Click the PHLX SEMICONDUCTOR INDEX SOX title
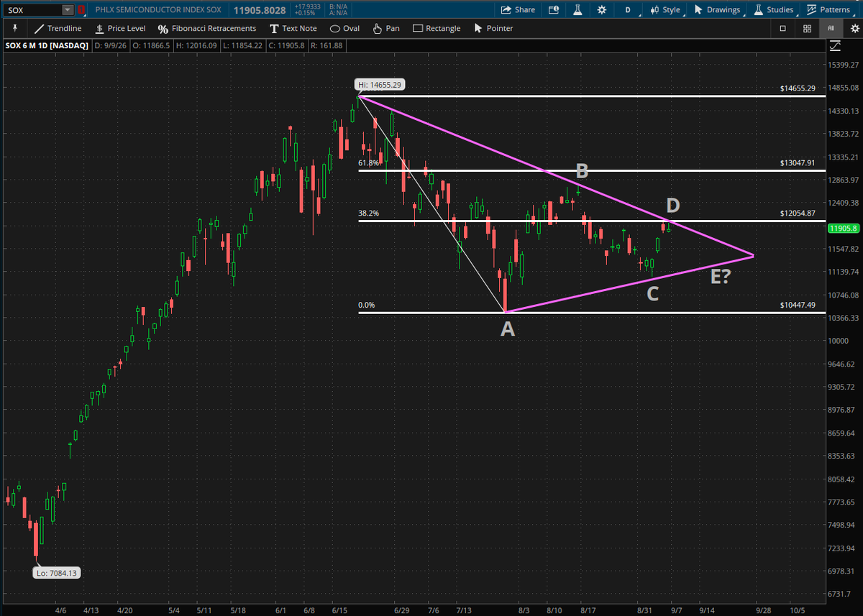863x616 pixels. pyautogui.click(x=157, y=10)
